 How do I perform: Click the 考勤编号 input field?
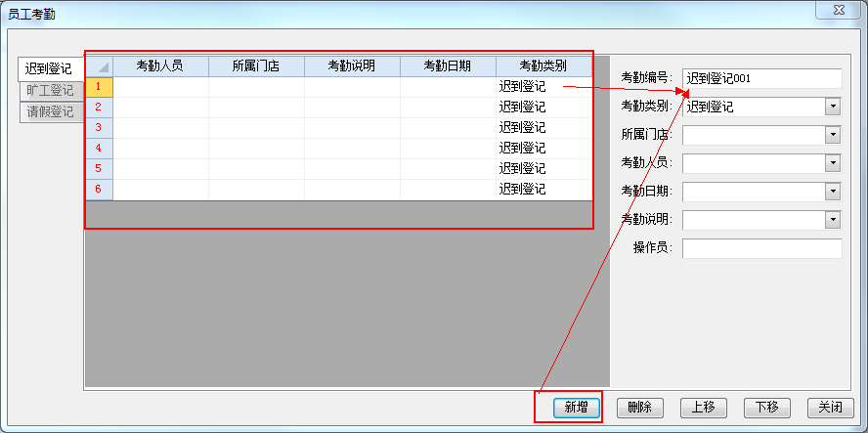coord(762,78)
